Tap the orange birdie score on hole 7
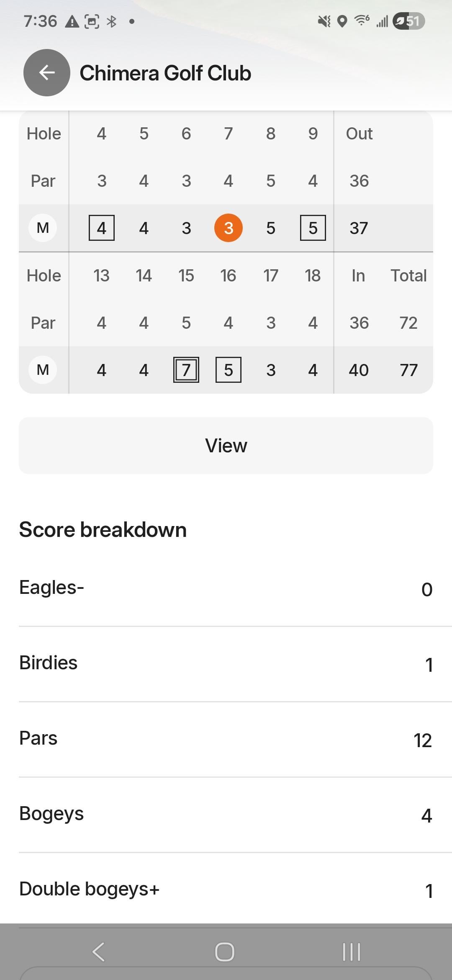Image resolution: width=452 pixels, height=980 pixels. tap(228, 228)
